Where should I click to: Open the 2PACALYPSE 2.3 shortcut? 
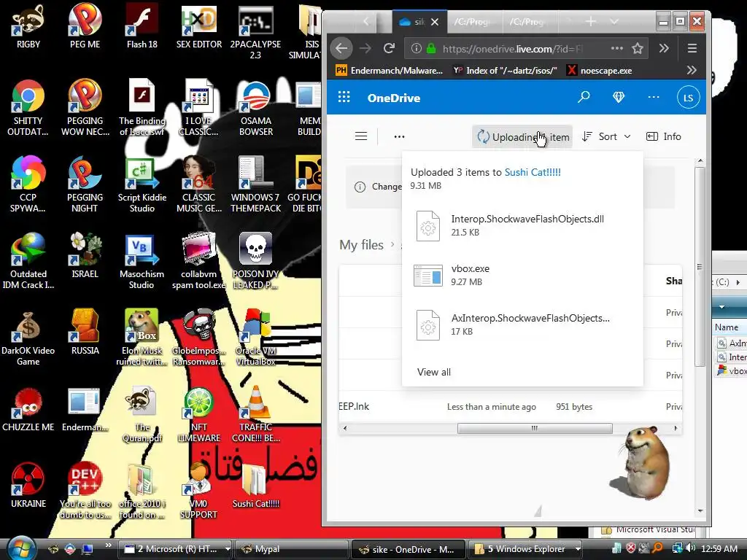(x=255, y=31)
